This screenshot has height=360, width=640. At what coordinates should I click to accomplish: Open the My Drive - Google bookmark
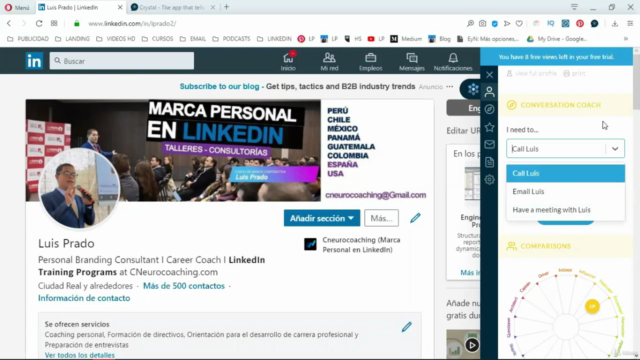(x=557, y=39)
